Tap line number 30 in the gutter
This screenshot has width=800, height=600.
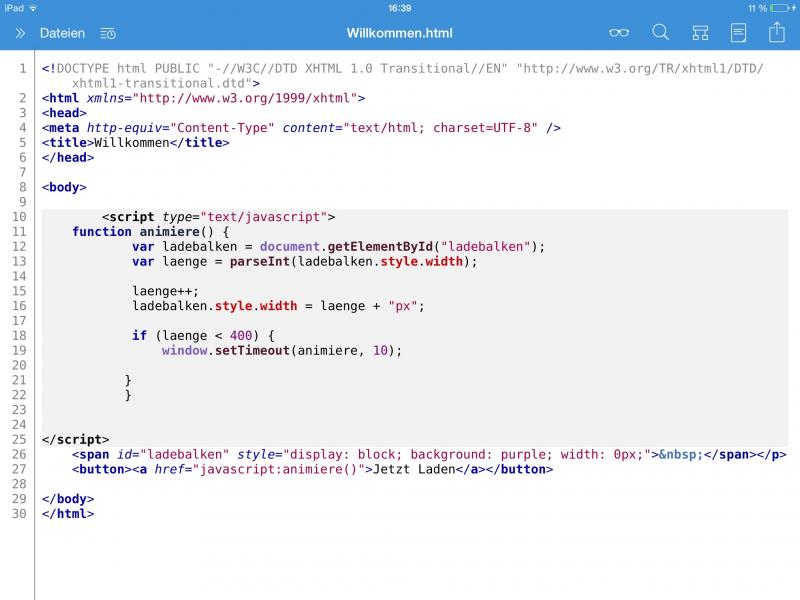tap(20, 514)
